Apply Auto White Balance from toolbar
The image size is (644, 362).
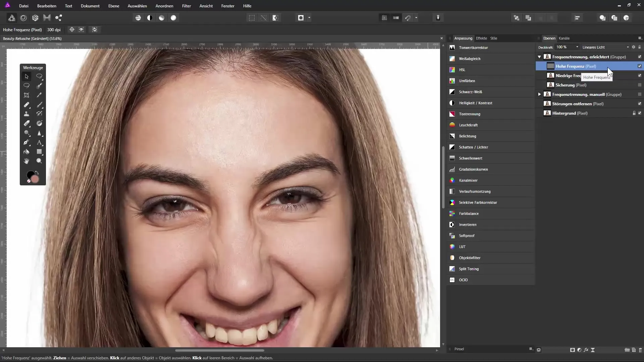click(x=173, y=18)
